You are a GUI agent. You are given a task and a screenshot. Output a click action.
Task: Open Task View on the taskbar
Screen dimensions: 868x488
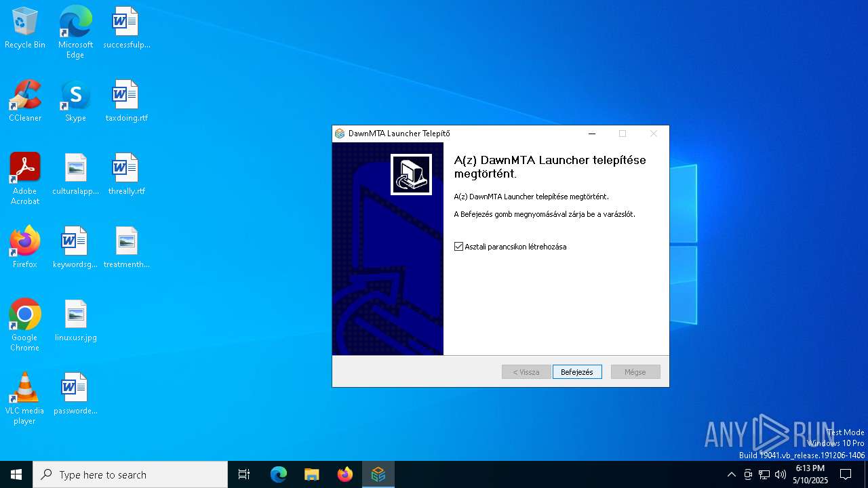[x=244, y=474]
